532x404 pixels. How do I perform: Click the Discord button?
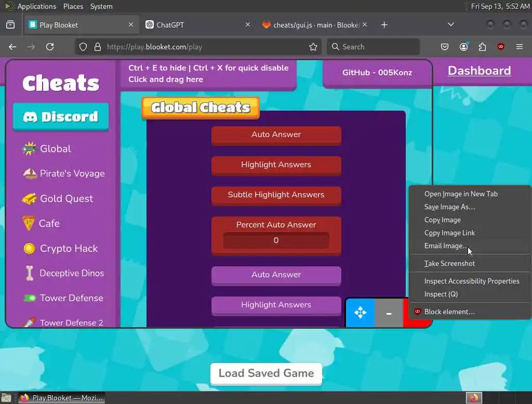[x=61, y=117]
